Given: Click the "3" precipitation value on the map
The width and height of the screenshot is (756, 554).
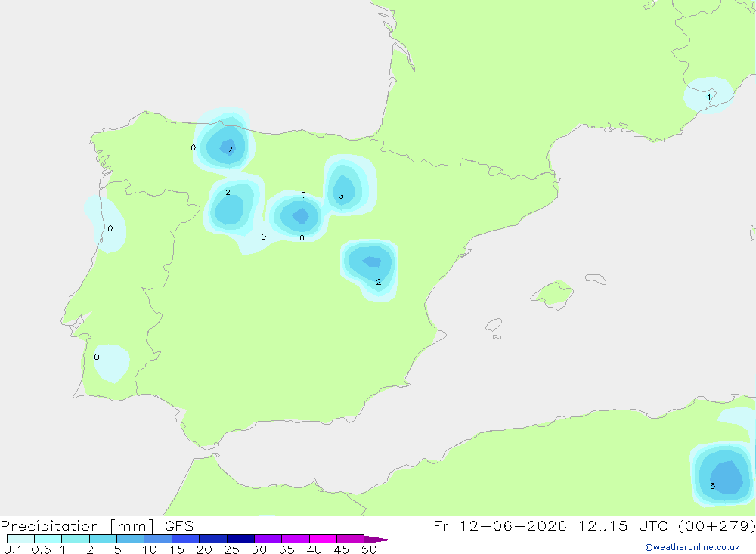Looking at the screenshot, I should (x=341, y=196).
